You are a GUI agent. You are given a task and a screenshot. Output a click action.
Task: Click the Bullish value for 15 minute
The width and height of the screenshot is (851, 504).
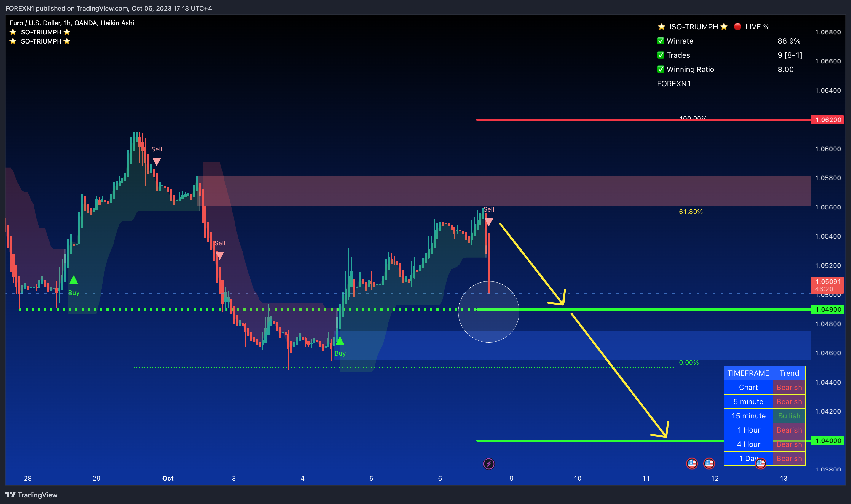pos(789,416)
